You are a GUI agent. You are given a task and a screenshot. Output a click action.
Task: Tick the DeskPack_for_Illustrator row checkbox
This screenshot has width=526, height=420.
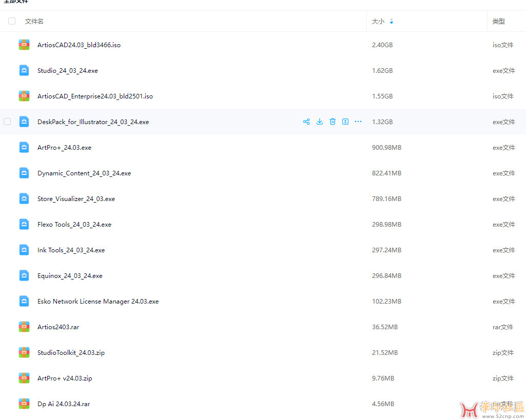[x=7, y=122]
